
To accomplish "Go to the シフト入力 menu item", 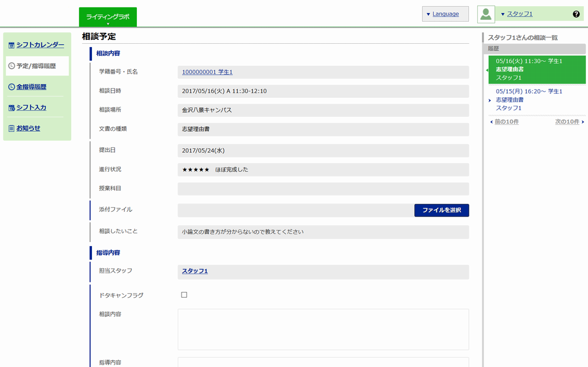I will [31, 107].
